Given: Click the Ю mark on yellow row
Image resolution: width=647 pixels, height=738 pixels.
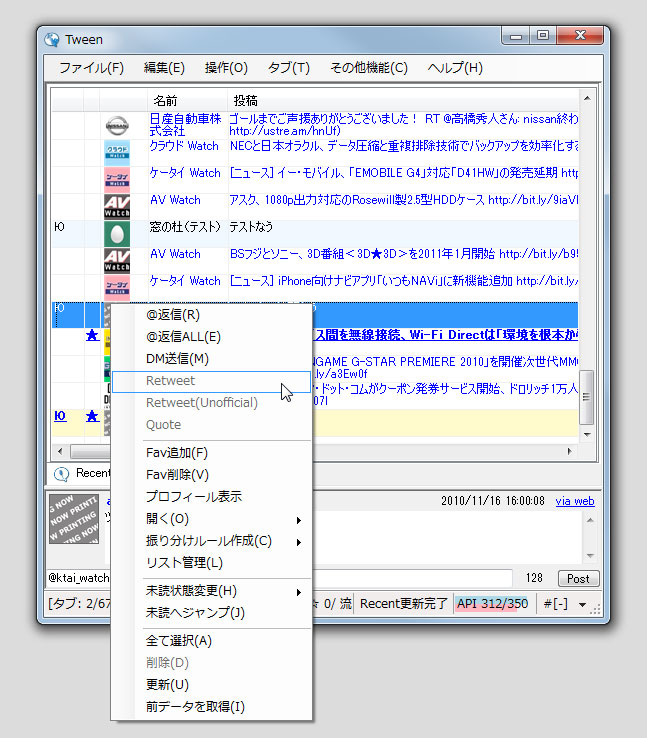Looking at the screenshot, I should tap(60, 416).
